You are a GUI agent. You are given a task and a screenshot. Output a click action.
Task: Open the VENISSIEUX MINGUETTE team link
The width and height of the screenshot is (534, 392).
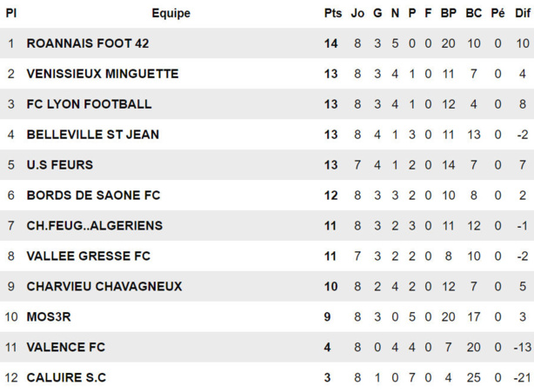(x=103, y=74)
